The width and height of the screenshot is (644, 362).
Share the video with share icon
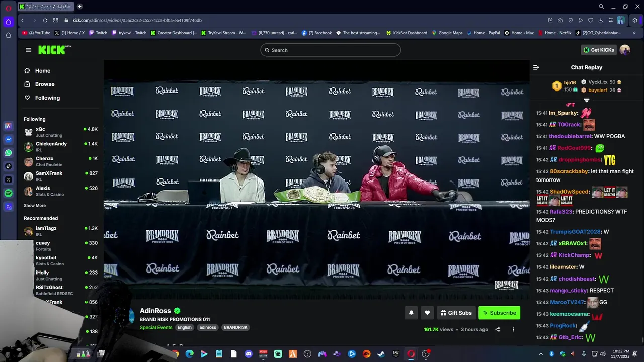(497, 329)
